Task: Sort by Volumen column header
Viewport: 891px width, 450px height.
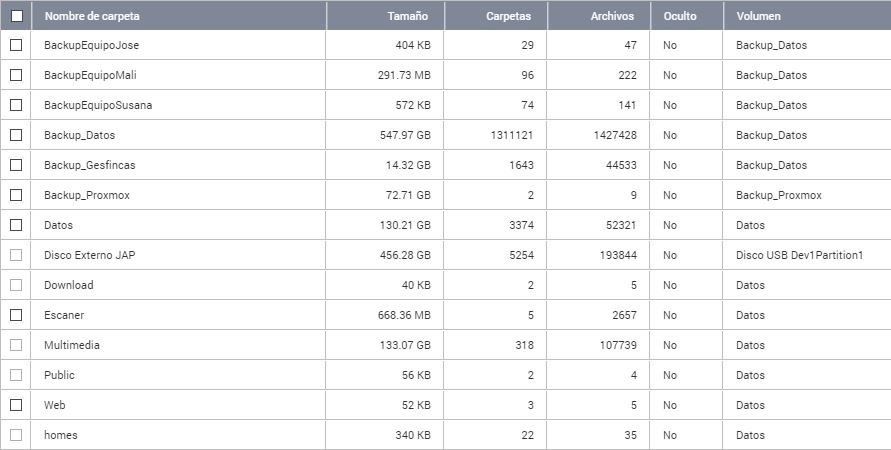Action: pyautogui.click(x=759, y=16)
